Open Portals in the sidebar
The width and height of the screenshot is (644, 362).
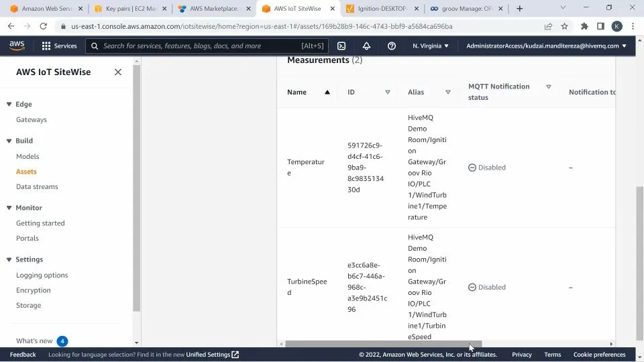click(x=27, y=239)
